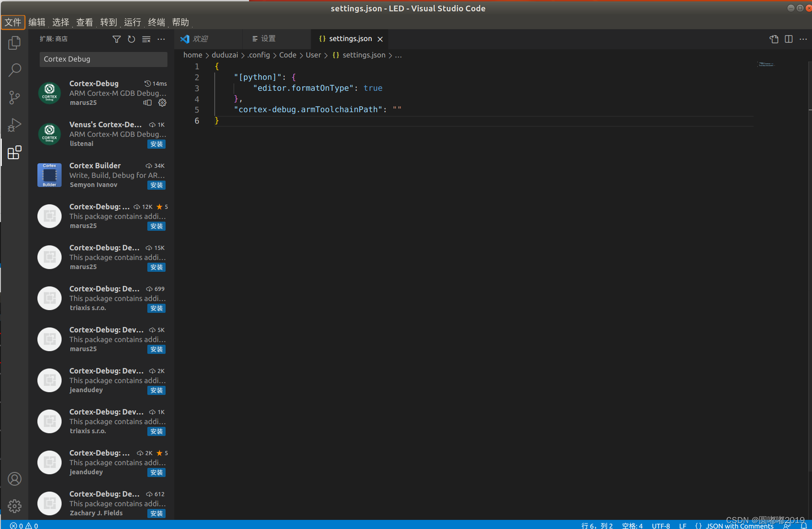Switch to the 欢迎 tab

click(208, 39)
